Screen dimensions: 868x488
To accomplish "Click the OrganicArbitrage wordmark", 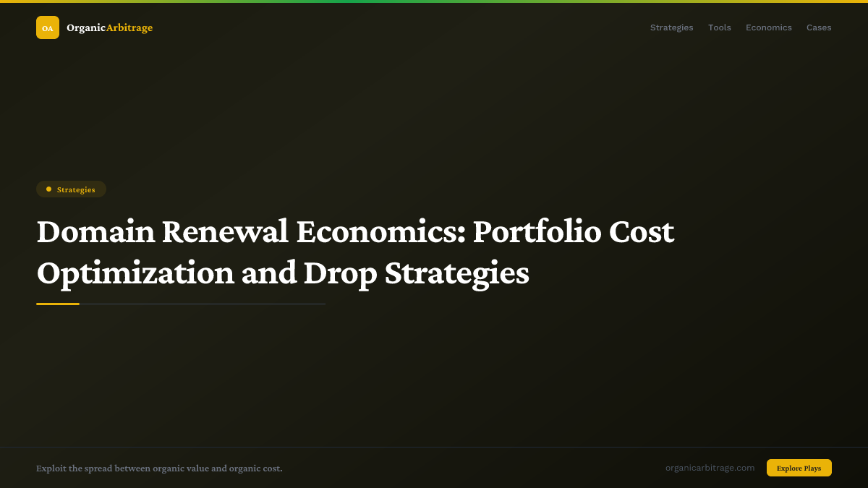I will click(109, 27).
